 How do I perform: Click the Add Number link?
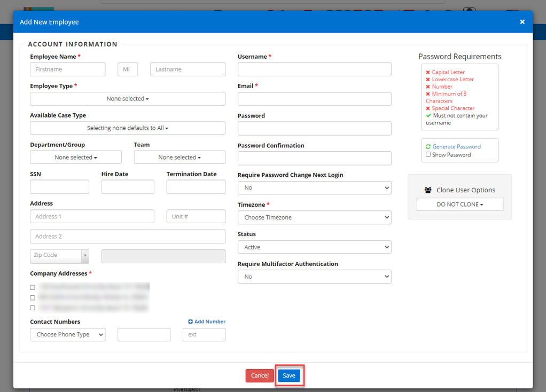pos(210,322)
